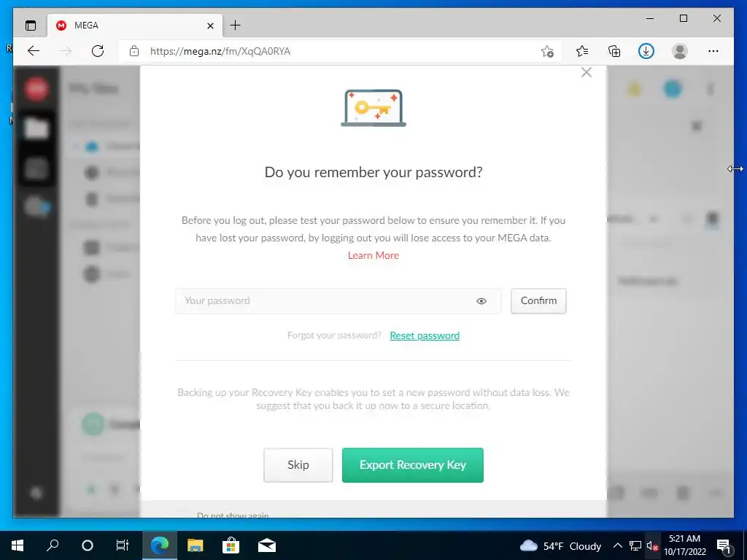Open a new browser tab
The height and width of the screenshot is (560, 747).
coord(236,26)
